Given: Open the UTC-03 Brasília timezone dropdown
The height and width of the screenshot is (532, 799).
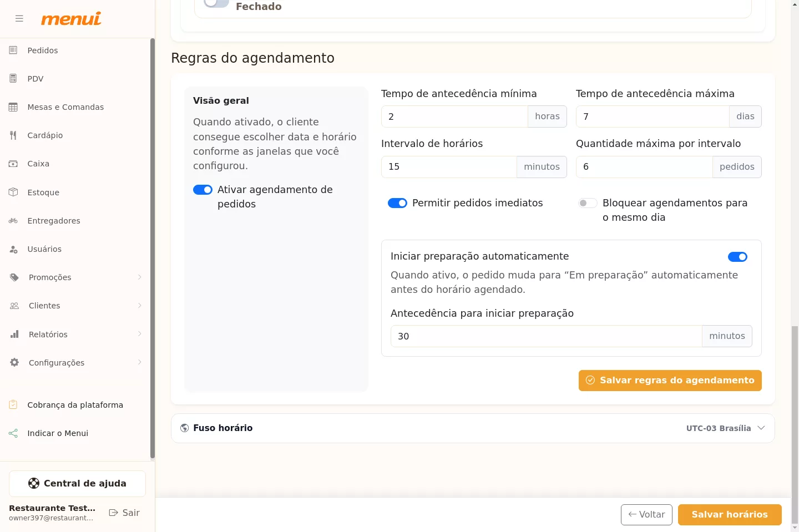Looking at the screenshot, I should [726, 428].
